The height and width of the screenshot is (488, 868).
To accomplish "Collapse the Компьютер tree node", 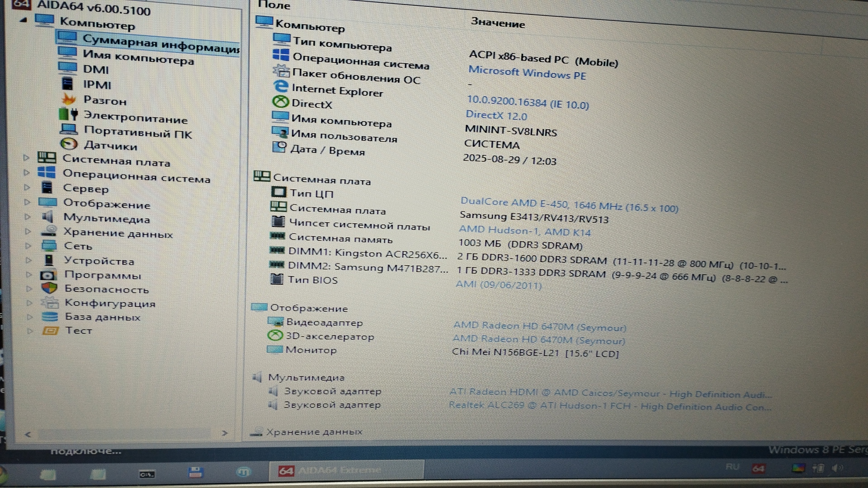I will (x=24, y=20).
